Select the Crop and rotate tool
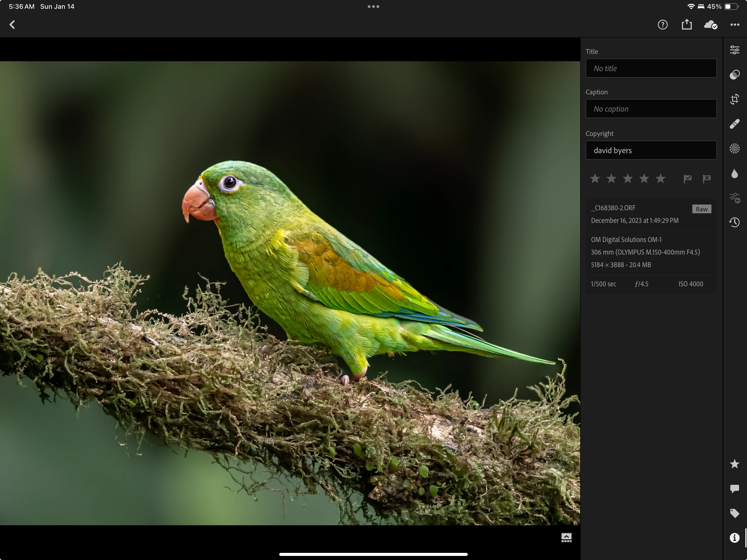 tap(734, 99)
